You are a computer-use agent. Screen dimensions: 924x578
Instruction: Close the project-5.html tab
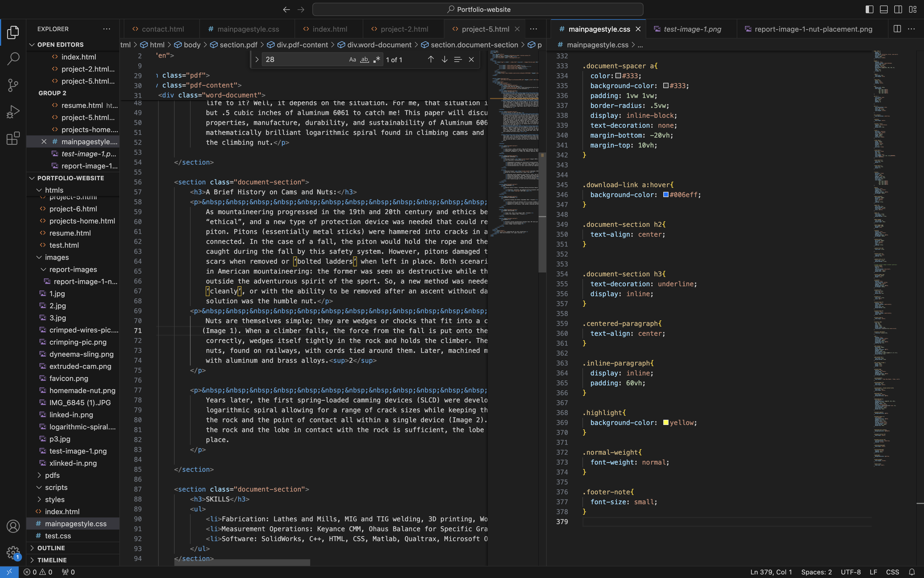coord(517,29)
